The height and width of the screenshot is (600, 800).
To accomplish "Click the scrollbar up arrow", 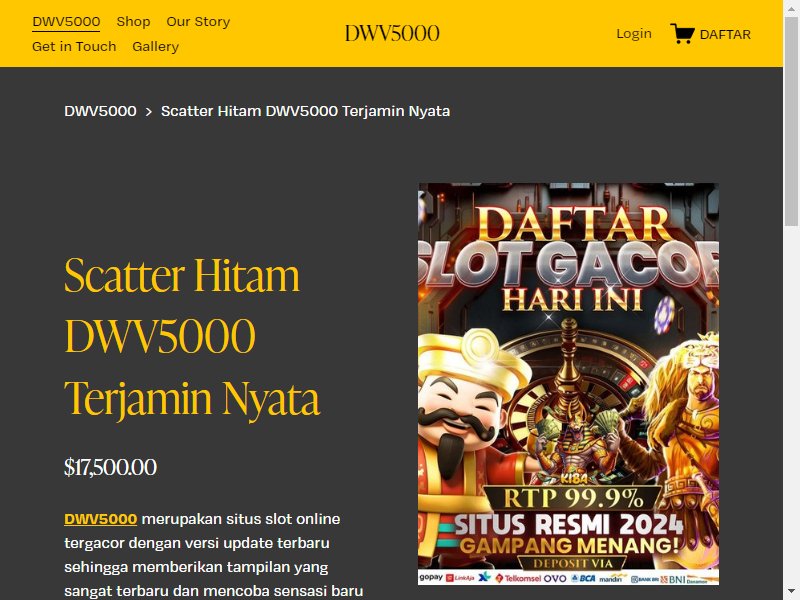I will tap(791, 8).
